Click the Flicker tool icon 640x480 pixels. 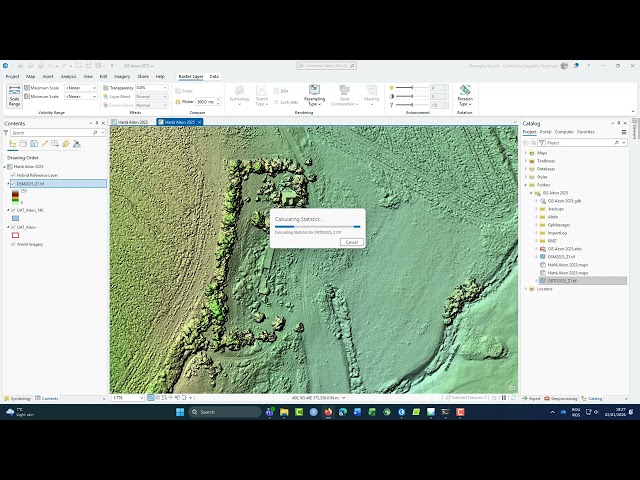[178, 102]
